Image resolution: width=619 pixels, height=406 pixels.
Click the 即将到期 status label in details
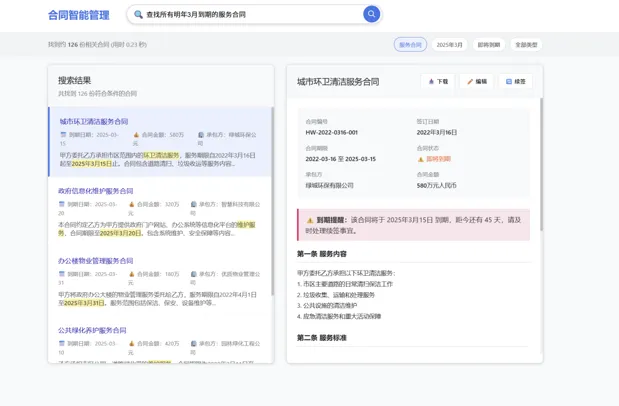coord(439,159)
